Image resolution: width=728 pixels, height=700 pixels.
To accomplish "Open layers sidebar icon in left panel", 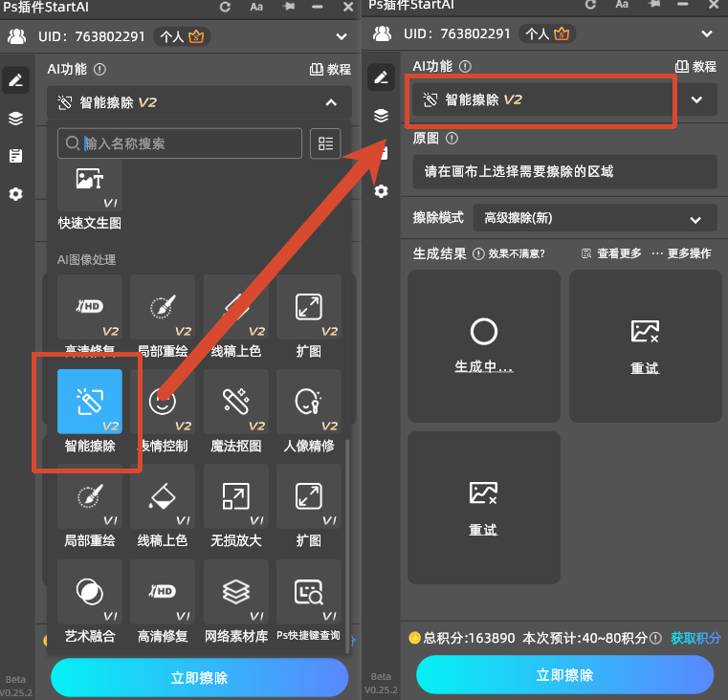I will pyautogui.click(x=16, y=119).
